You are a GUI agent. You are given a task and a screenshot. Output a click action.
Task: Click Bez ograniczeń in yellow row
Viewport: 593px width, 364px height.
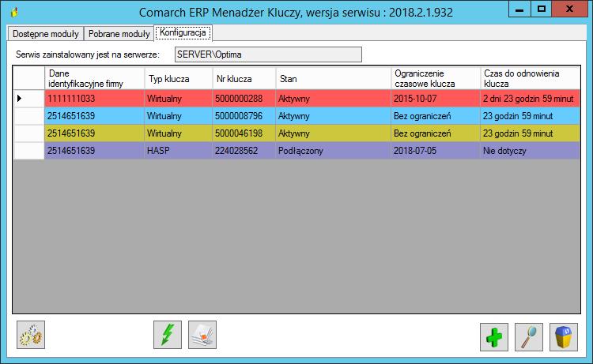(436, 133)
